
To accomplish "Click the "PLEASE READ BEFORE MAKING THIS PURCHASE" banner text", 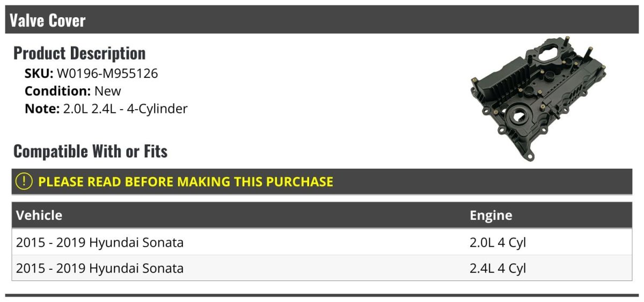I will click(x=186, y=182).
